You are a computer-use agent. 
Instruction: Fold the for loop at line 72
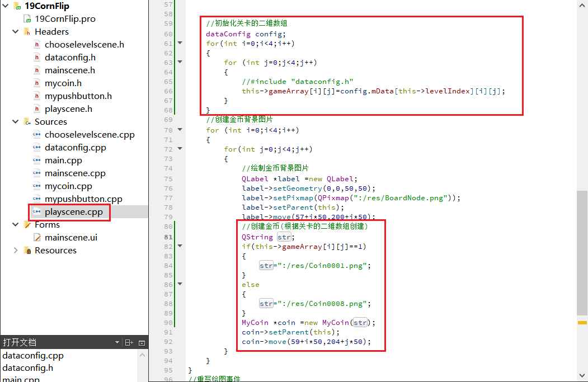click(180, 148)
